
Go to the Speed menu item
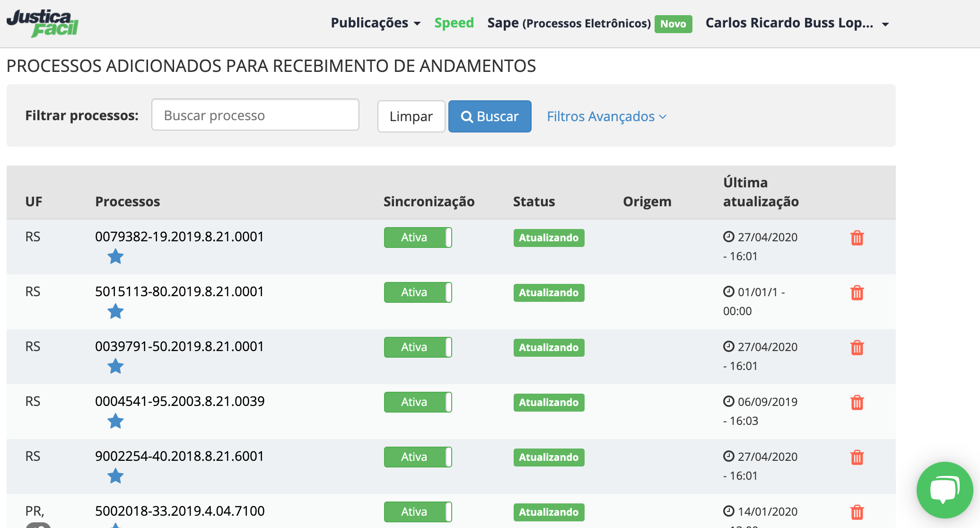[454, 23]
